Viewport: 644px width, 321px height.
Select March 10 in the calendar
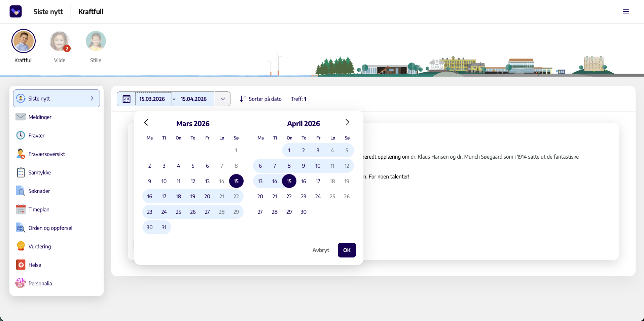point(164,181)
